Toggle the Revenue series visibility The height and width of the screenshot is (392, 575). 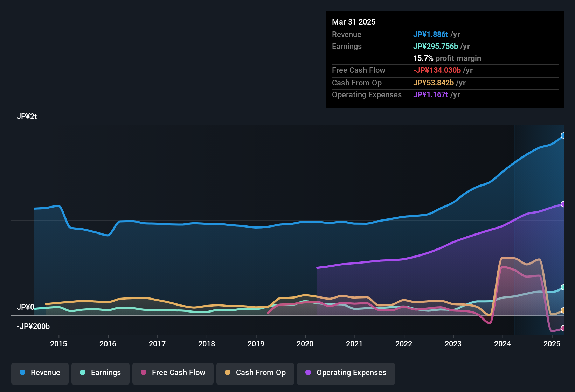(40, 373)
